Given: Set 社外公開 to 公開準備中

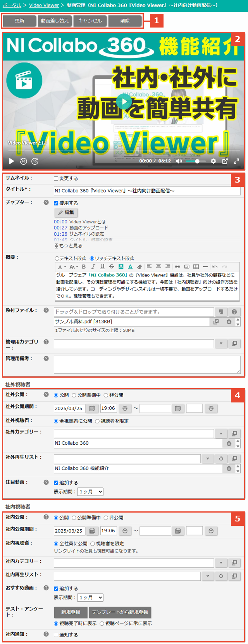Looking at the screenshot, I should click(74, 395).
